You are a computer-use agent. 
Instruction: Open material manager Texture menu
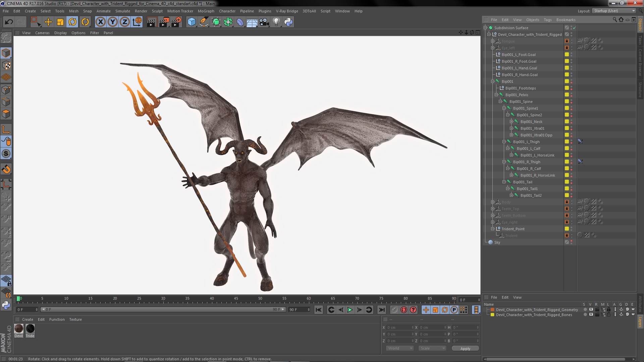75,319
